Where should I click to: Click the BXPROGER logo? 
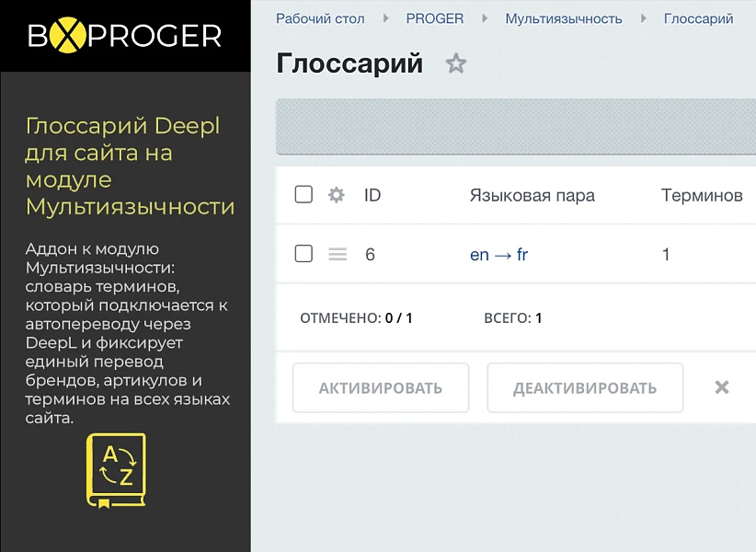[124, 35]
